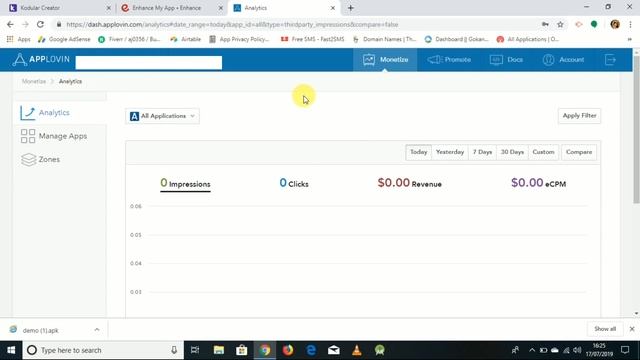Select the Impressions metric
This screenshot has height=360, width=640.
pyautogui.click(x=185, y=183)
